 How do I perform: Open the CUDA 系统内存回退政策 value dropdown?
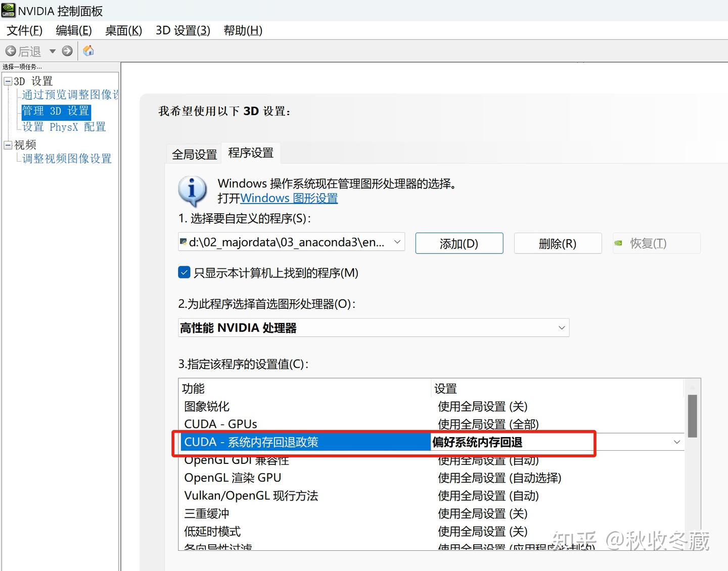(676, 442)
